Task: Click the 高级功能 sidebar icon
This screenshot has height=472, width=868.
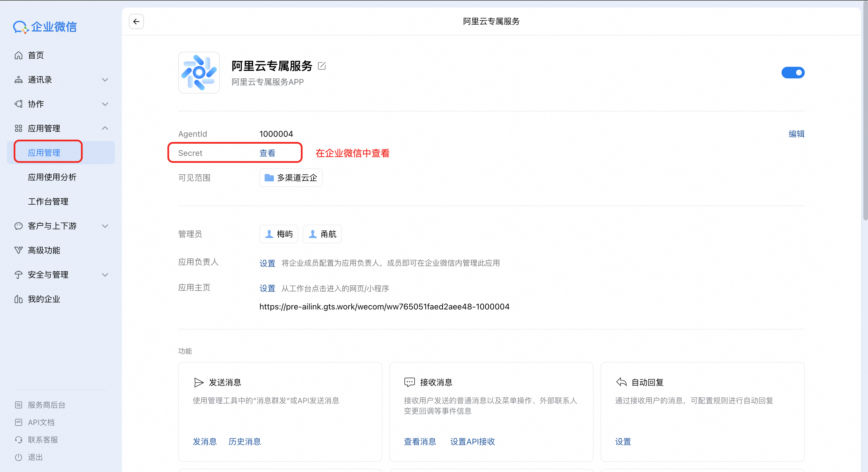Action: coord(19,250)
